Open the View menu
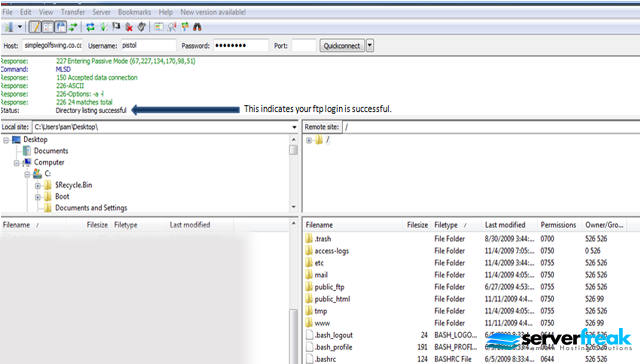Screen dimensions: 640x364 tap(46, 12)
